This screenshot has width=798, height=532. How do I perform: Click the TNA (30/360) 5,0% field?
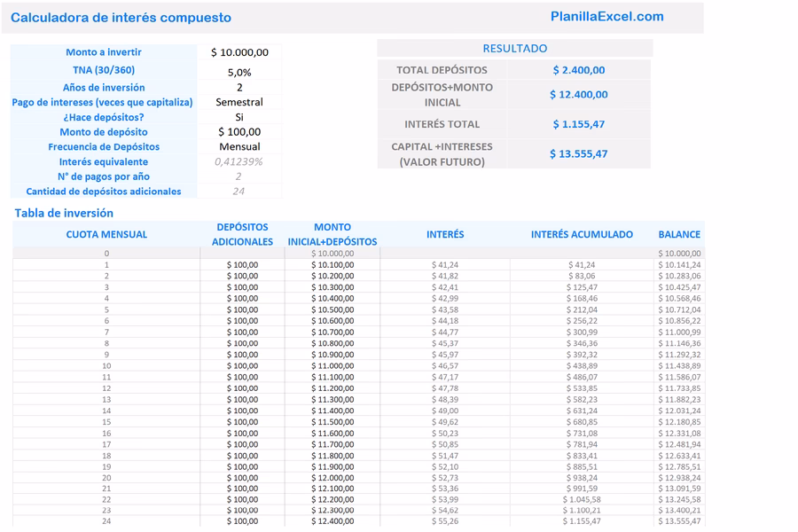pos(239,73)
